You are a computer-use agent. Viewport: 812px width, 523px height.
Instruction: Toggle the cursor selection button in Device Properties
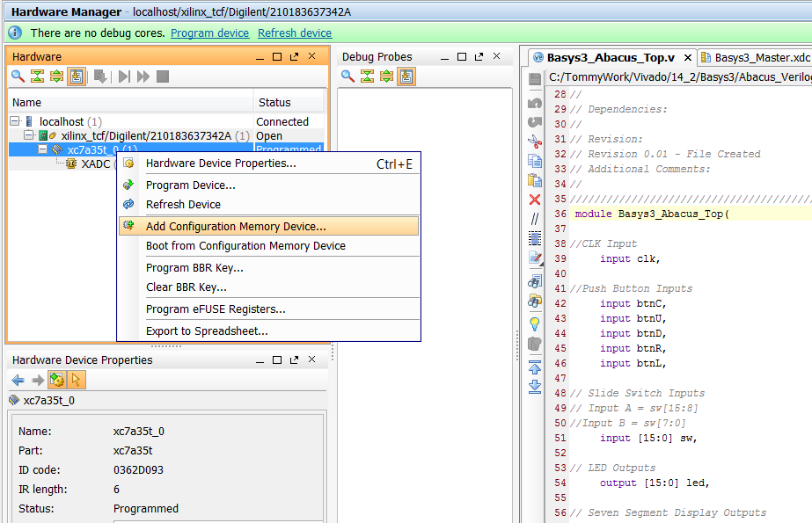tap(77, 381)
